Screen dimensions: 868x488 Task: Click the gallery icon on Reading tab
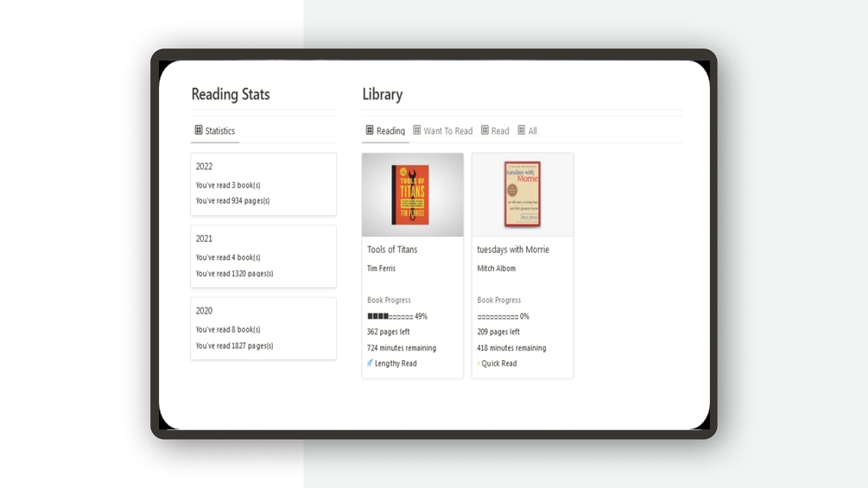(370, 130)
